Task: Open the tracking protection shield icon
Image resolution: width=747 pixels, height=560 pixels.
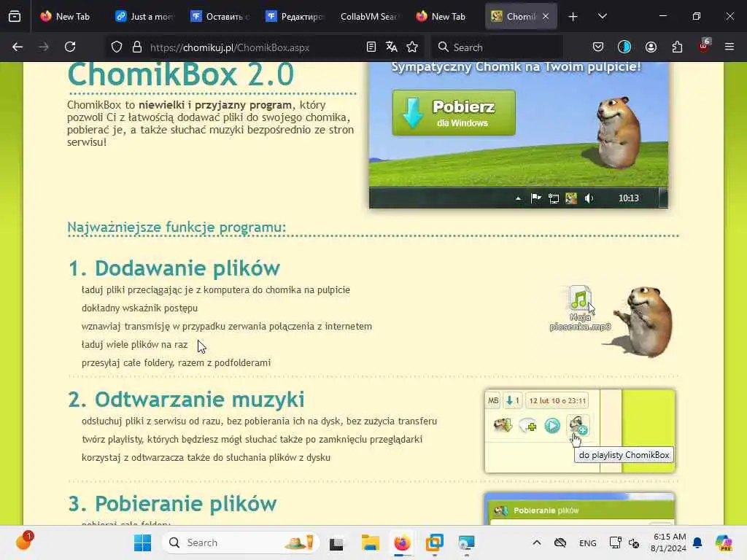Action: tap(117, 47)
